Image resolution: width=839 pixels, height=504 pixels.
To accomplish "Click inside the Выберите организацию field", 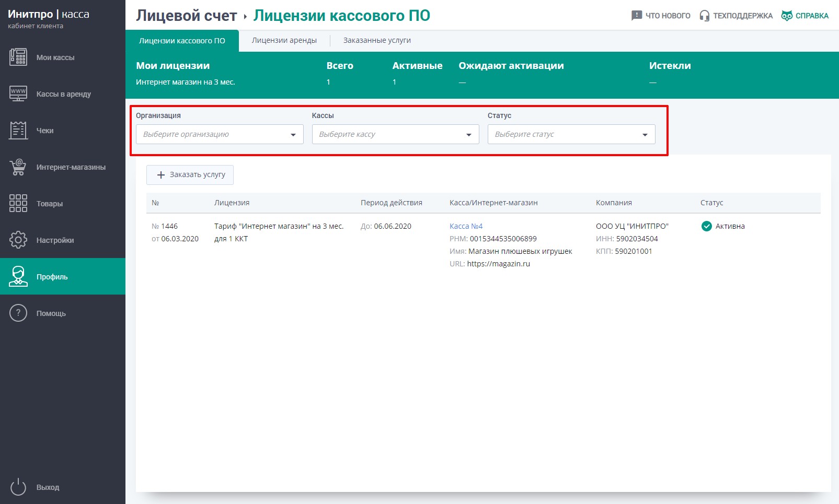I will (x=220, y=134).
